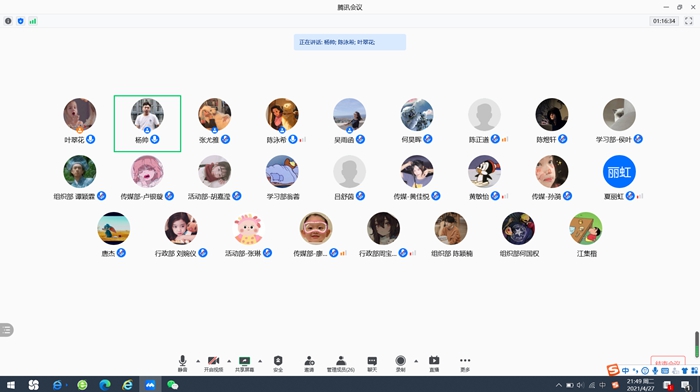
Task: Open the more options menu (three dots)
Action: coord(465,363)
